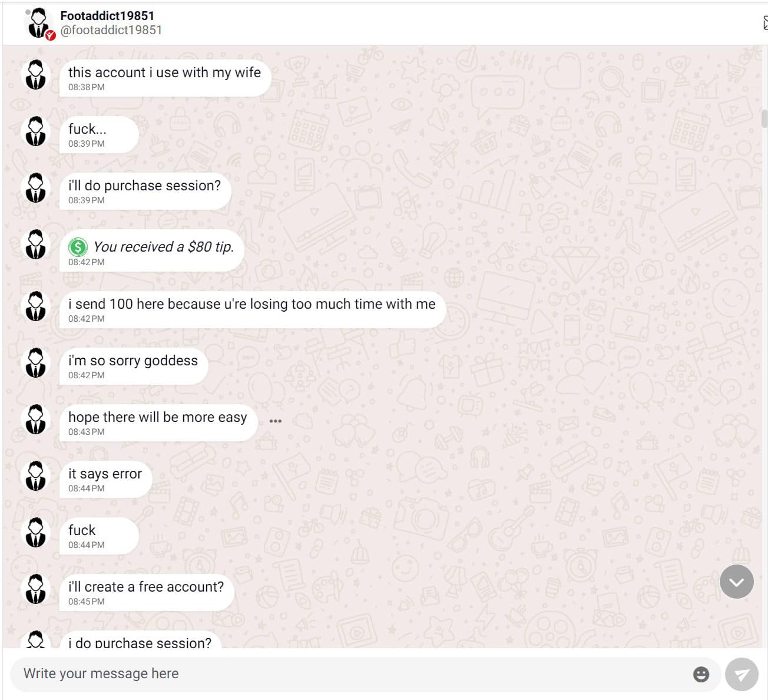Click the Footaddict19851 username in header

107,16
